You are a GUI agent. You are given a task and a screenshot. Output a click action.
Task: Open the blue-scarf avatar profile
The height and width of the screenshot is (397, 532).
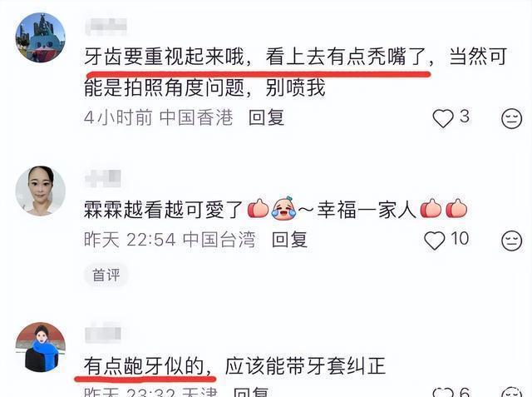tap(41, 347)
